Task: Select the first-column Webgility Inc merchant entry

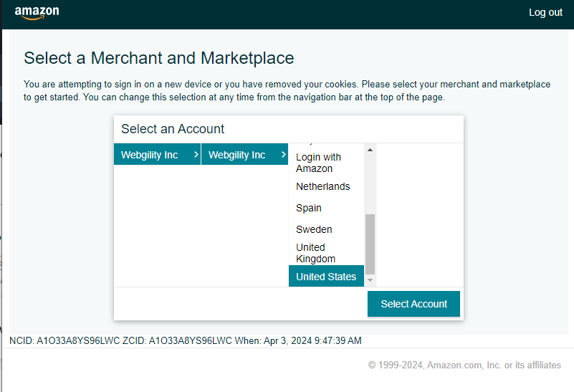Action: click(157, 155)
